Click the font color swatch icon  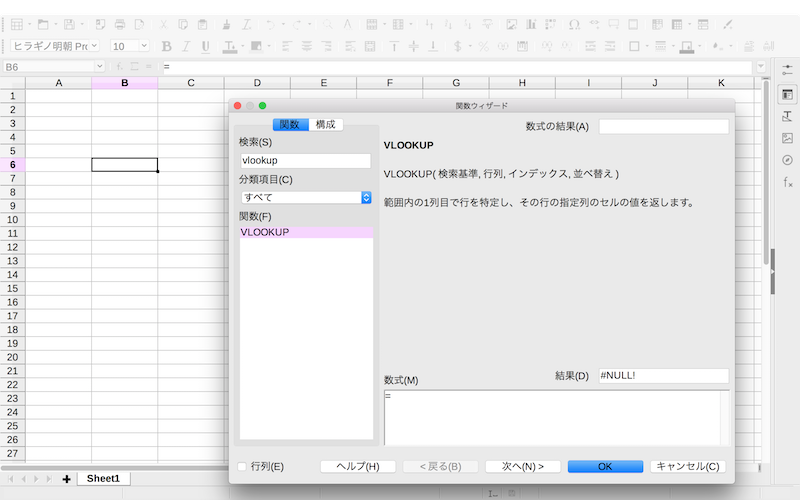pos(230,46)
